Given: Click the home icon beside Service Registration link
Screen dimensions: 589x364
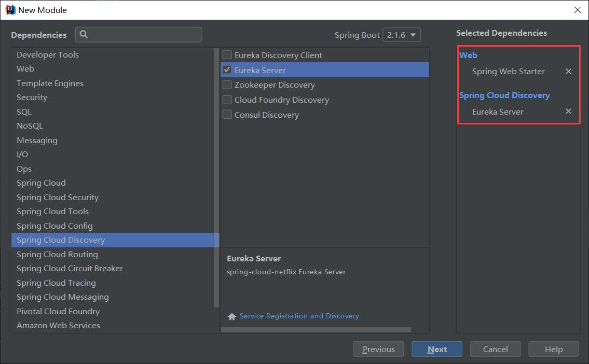Looking at the screenshot, I should click(x=232, y=316).
